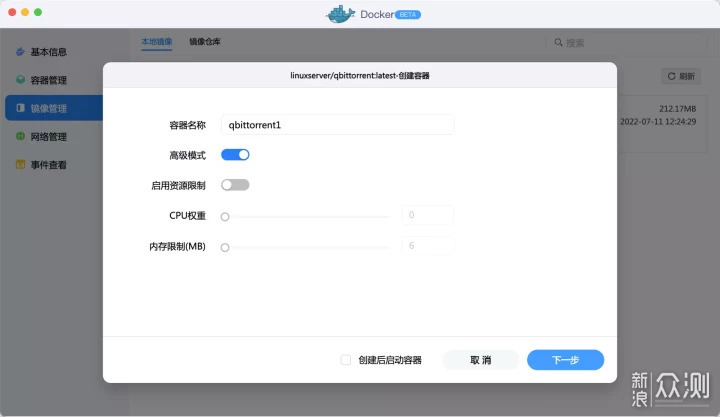Click the 搜索 search field

(627, 43)
